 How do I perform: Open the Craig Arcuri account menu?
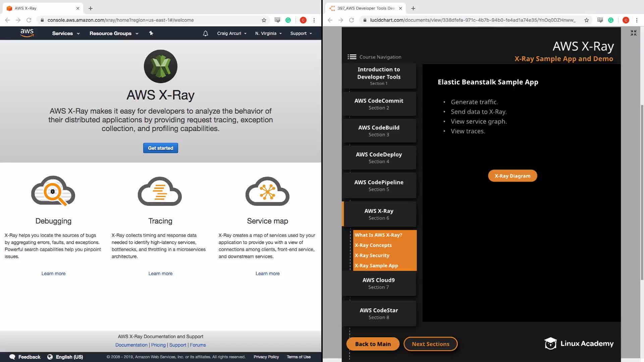pos(232,34)
